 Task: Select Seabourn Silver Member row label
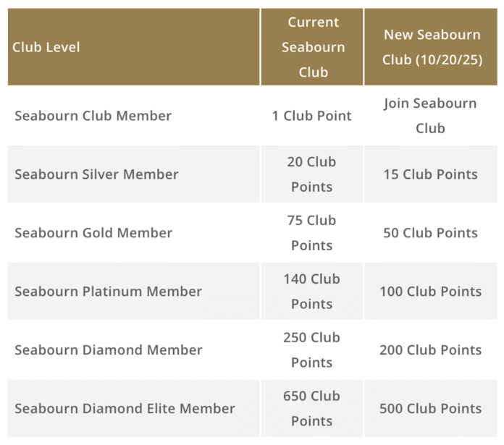point(96,174)
